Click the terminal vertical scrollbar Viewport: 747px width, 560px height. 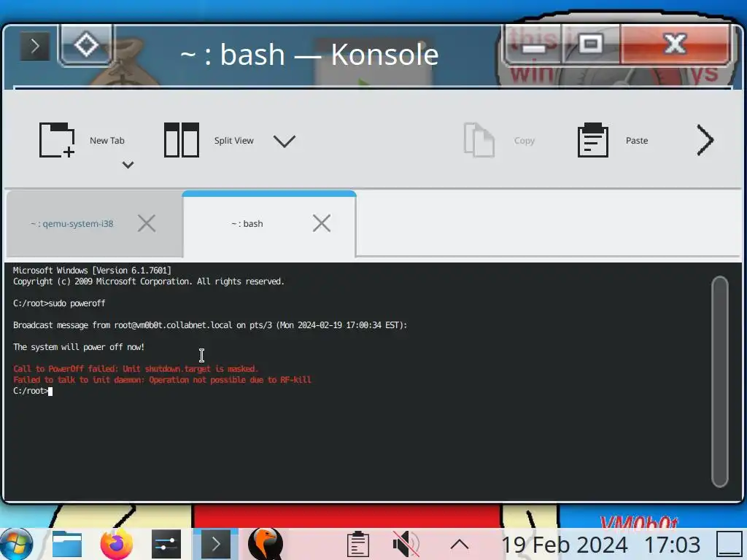click(719, 381)
